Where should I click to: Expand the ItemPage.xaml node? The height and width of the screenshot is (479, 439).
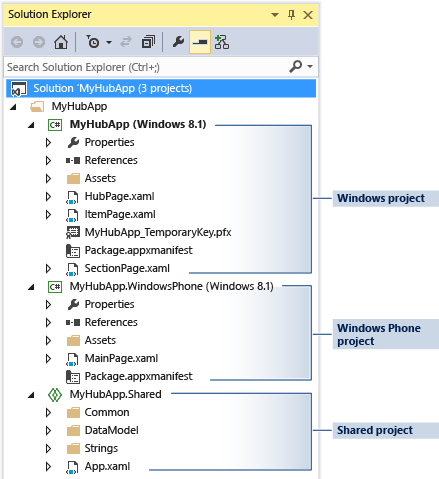[48, 215]
